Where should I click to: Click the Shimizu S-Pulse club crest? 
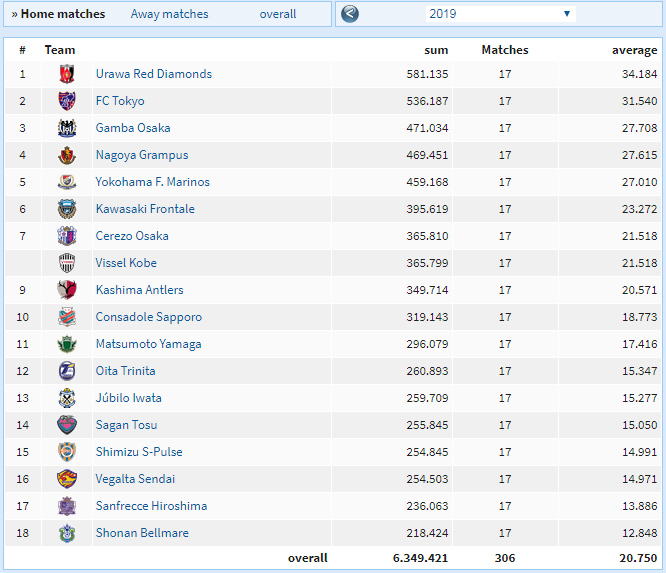pyautogui.click(x=66, y=452)
